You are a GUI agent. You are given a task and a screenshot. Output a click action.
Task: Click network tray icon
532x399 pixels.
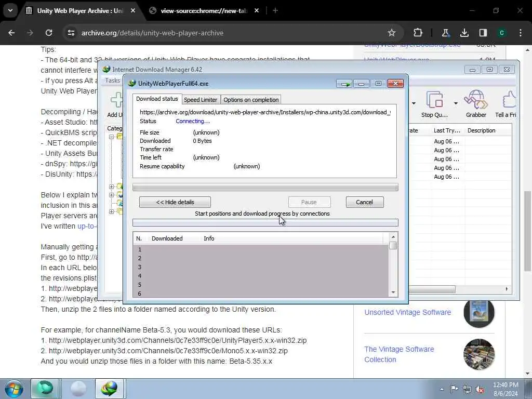(x=467, y=389)
